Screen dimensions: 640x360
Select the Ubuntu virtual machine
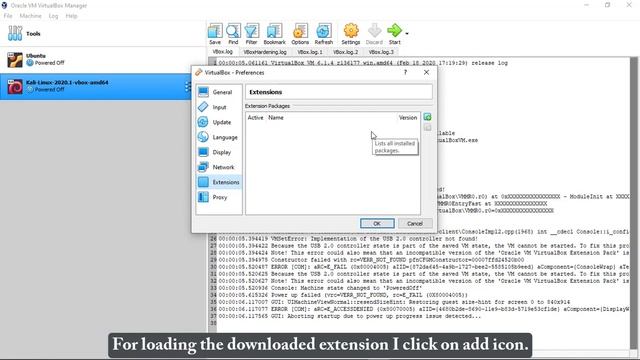tap(102, 60)
